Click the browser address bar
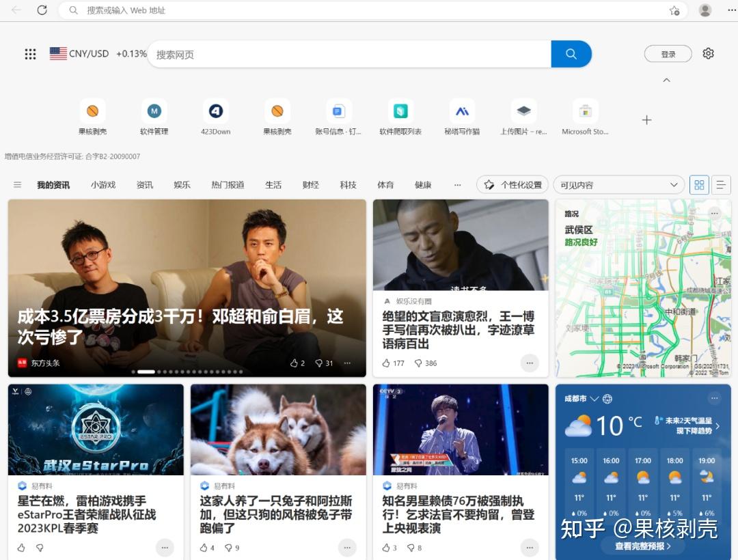This screenshot has width=738, height=560. (273, 10)
